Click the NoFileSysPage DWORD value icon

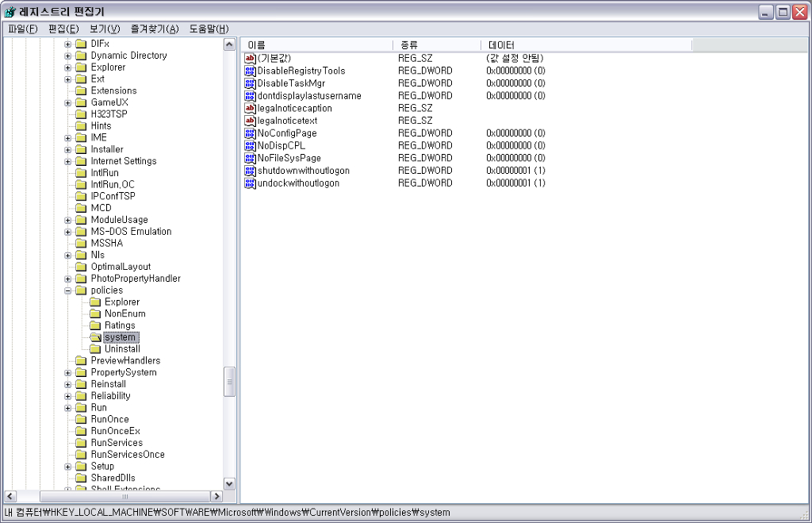pos(250,158)
